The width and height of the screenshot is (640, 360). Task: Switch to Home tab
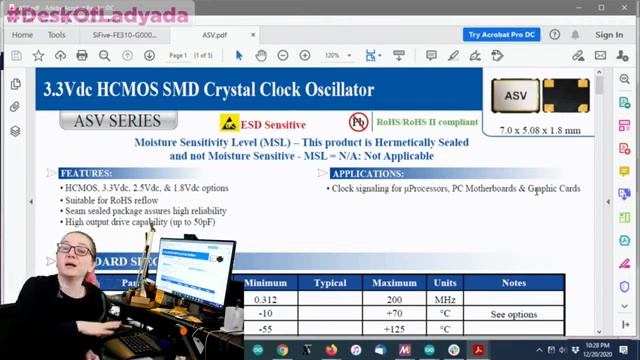(22, 35)
